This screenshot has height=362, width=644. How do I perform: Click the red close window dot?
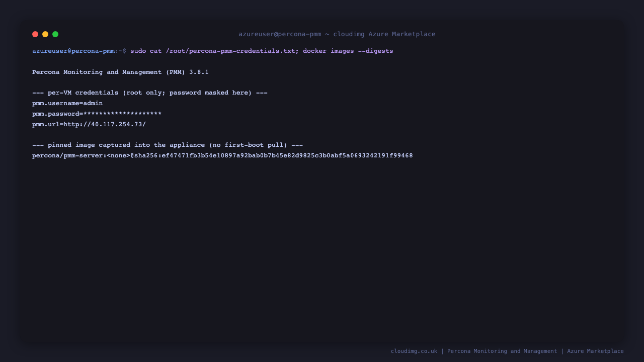(x=35, y=34)
